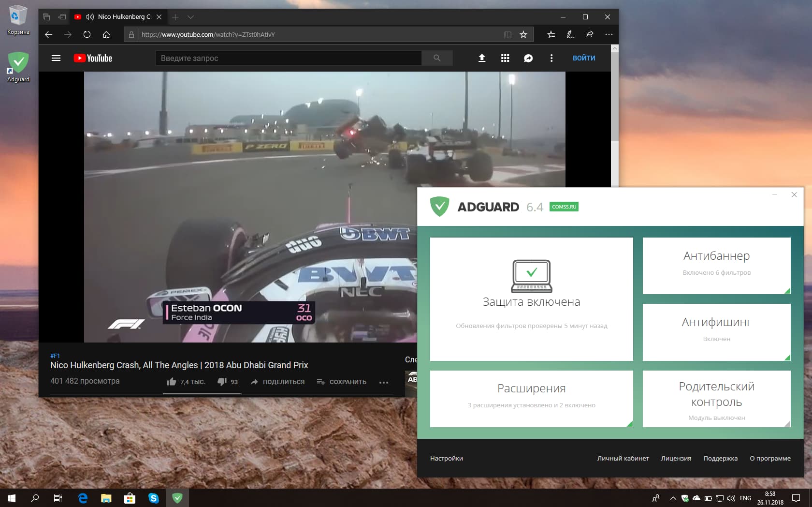The height and width of the screenshot is (507, 812).
Task: Open Личный кабинет in Adguard
Action: click(623, 458)
